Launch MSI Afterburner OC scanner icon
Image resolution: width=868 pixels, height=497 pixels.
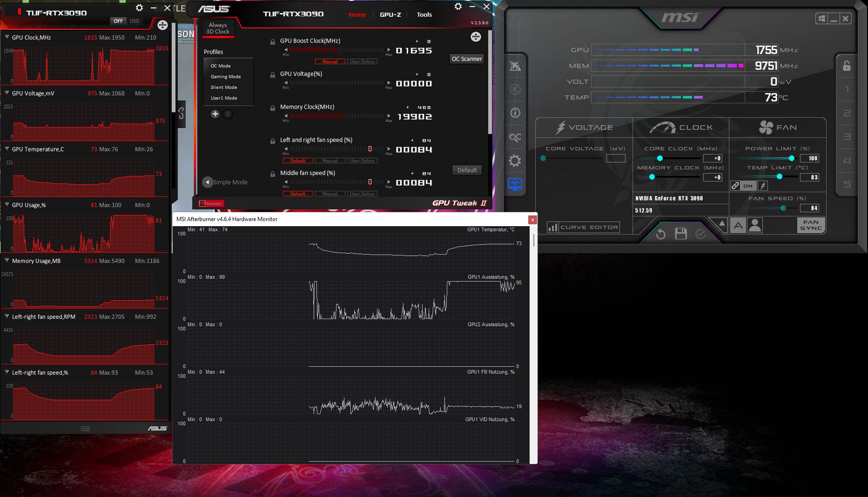(x=515, y=137)
